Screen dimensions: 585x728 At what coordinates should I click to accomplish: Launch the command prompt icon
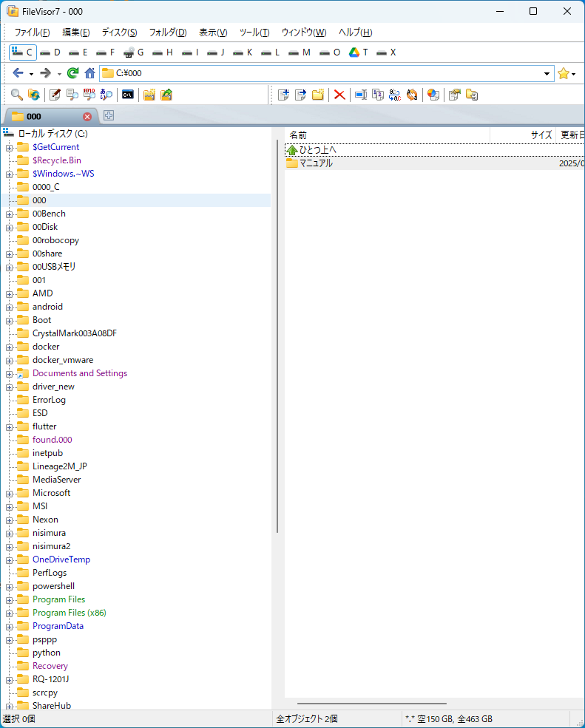(128, 95)
